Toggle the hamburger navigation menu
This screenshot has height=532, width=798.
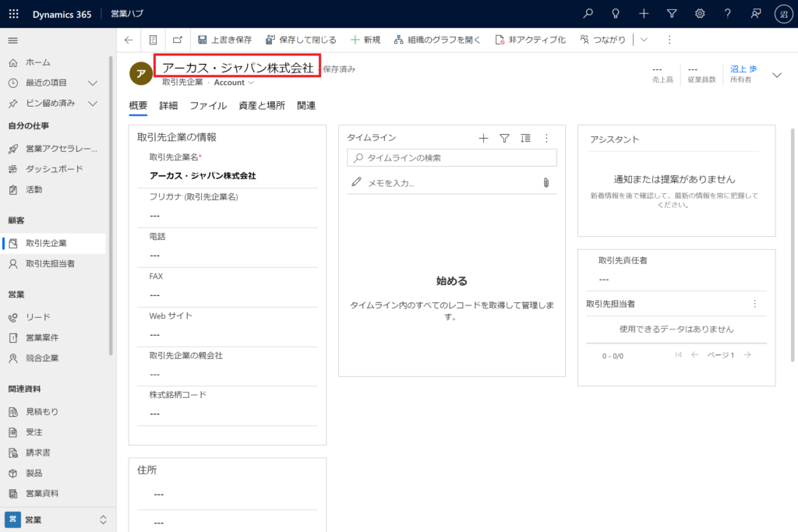tap(12, 40)
